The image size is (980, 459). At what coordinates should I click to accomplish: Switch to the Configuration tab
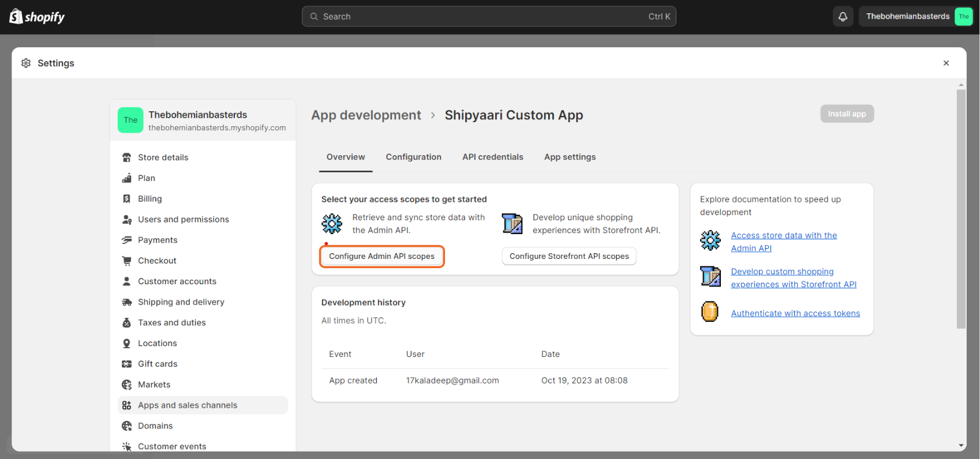[414, 157]
